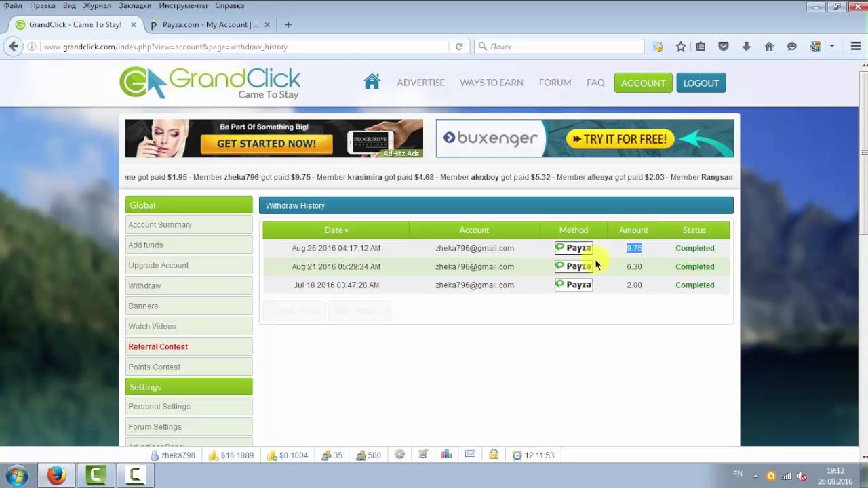Click the clock timer 12:11:53

(x=534, y=455)
